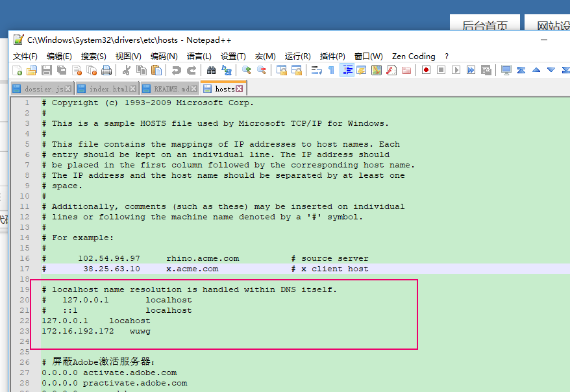Open the Function List icon
The image size is (570, 392).
click(391, 70)
